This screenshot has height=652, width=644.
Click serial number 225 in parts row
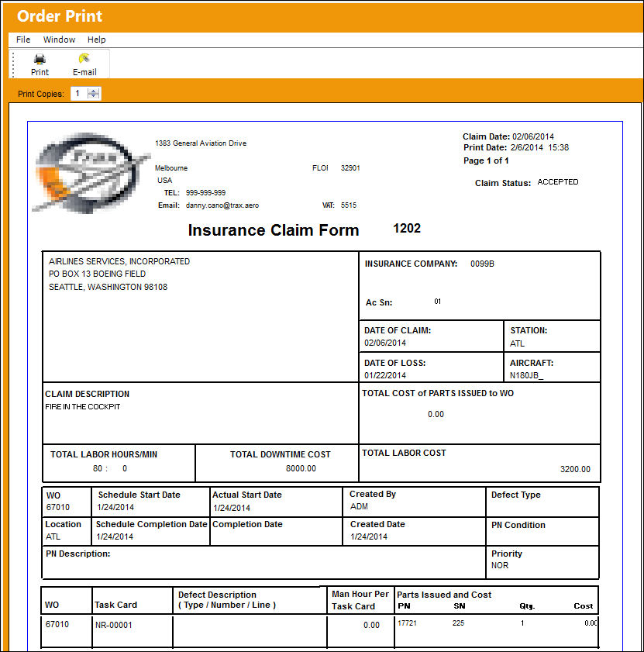pyautogui.click(x=458, y=623)
